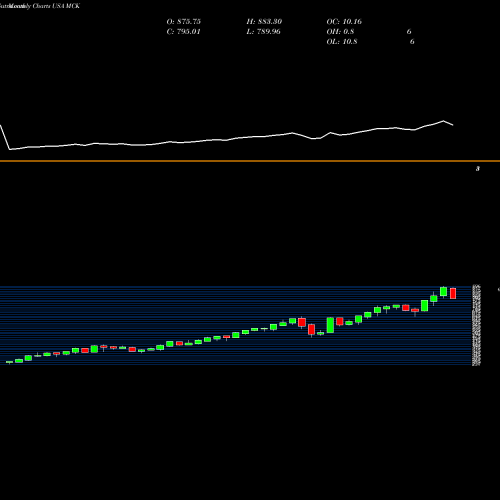Select the 'OH: 0.8' reading
Screen dimensions: 500x500
(340, 32)
